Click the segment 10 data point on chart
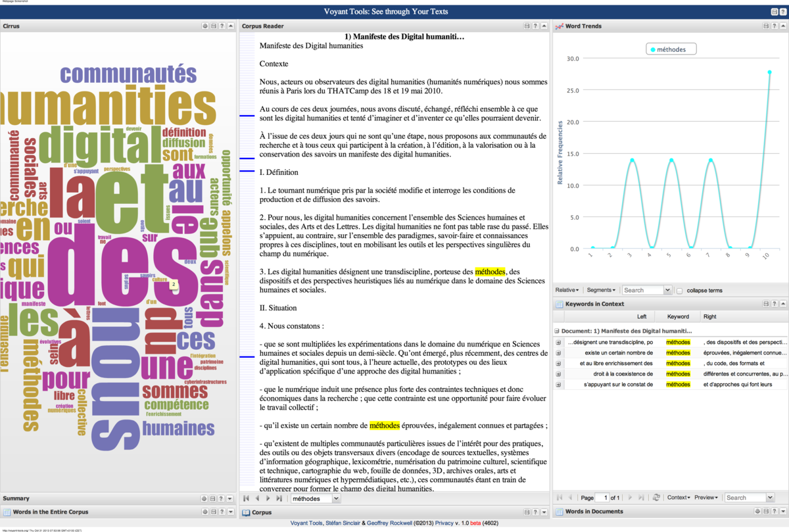The image size is (789, 532). 769,72
